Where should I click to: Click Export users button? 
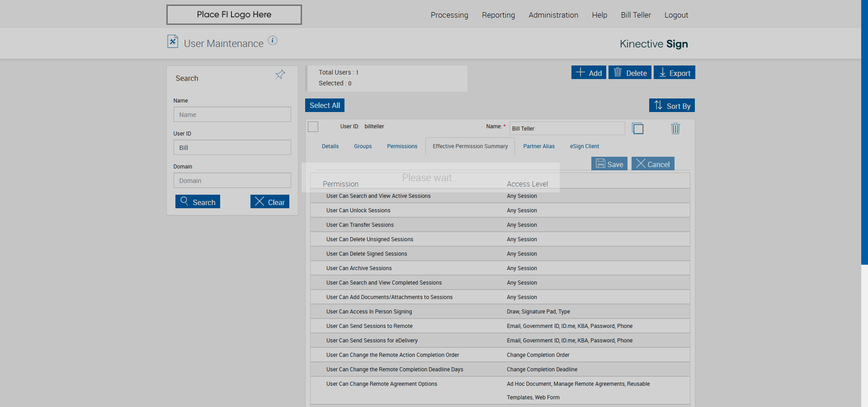(x=675, y=73)
